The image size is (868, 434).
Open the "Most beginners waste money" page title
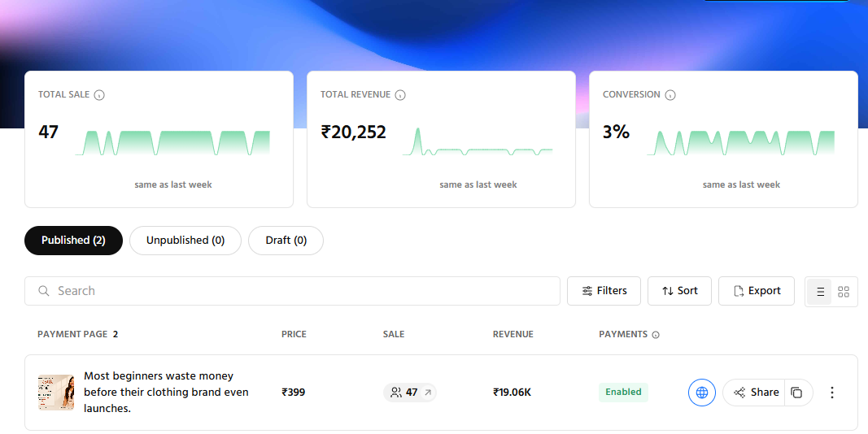(166, 392)
